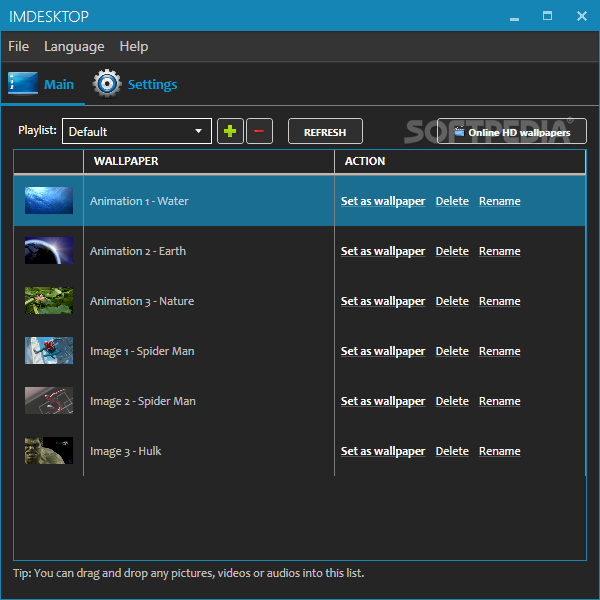Image resolution: width=600 pixels, height=600 pixels.
Task: Open Online HD wallpapers button
Action: pos(512,131)
